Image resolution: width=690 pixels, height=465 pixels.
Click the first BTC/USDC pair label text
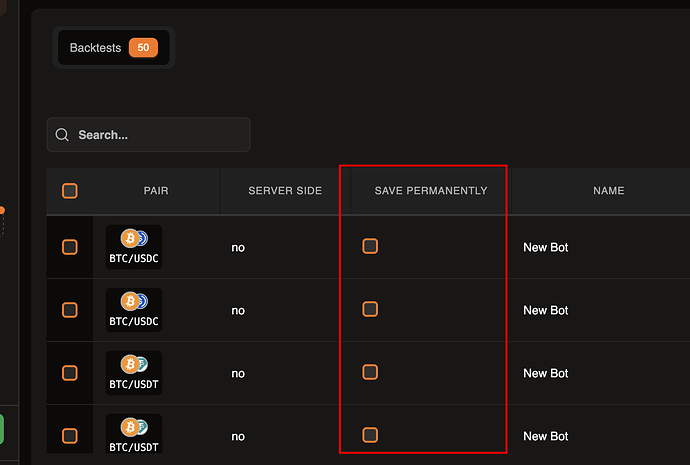point(134,258)
